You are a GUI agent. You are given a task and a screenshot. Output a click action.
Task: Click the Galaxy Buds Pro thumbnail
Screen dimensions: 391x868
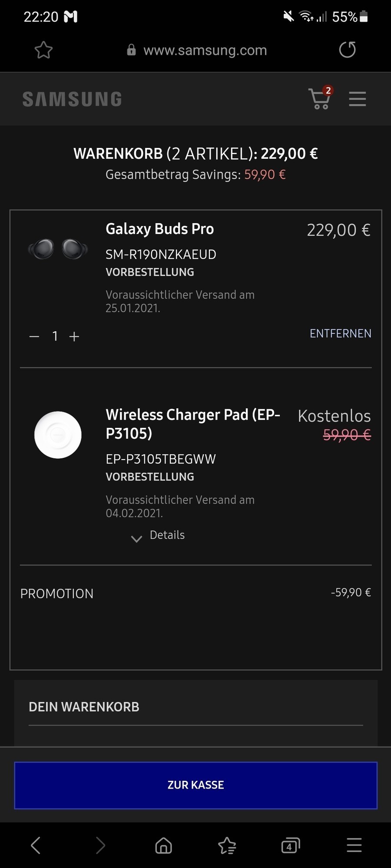point(58,250)
